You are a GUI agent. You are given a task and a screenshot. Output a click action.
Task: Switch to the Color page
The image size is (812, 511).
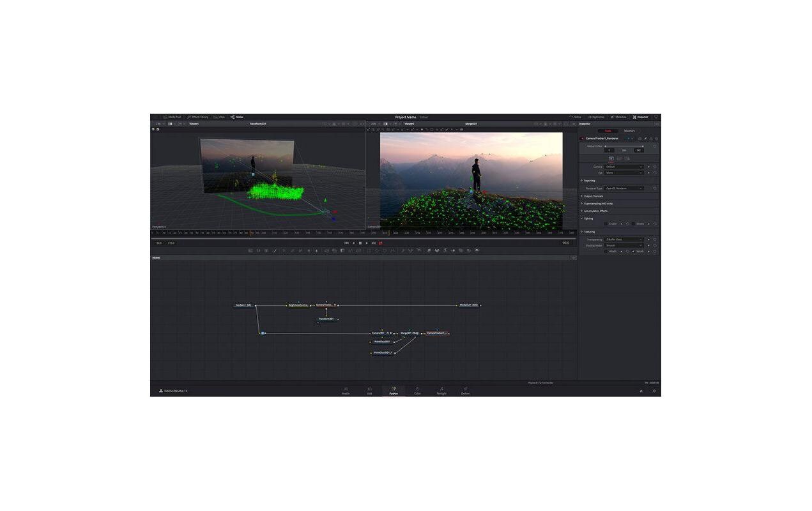click(417, 391)
